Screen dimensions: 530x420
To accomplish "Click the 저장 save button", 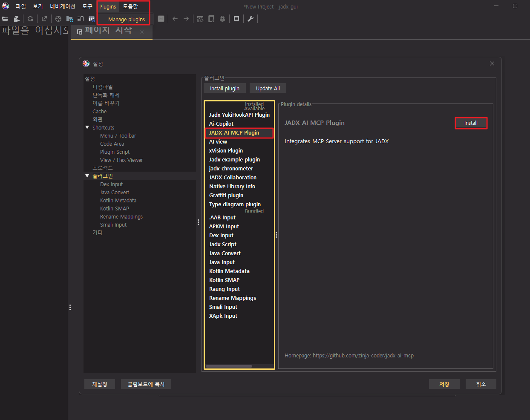I will [444, 384].
